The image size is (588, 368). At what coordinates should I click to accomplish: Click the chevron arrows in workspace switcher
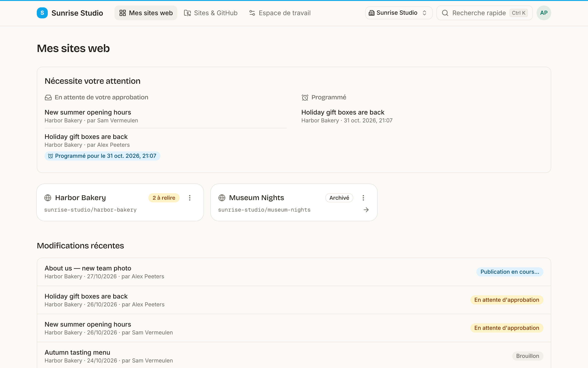point(424,13)
